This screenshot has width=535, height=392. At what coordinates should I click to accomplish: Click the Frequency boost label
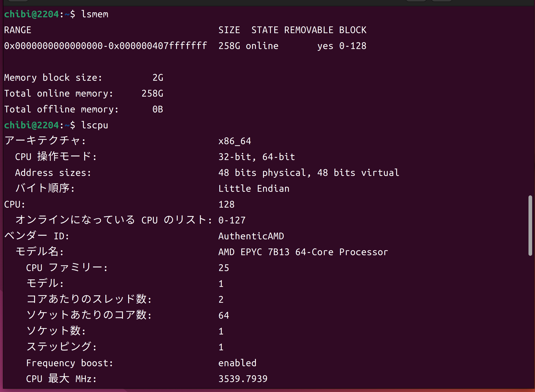tap(70, 363)
